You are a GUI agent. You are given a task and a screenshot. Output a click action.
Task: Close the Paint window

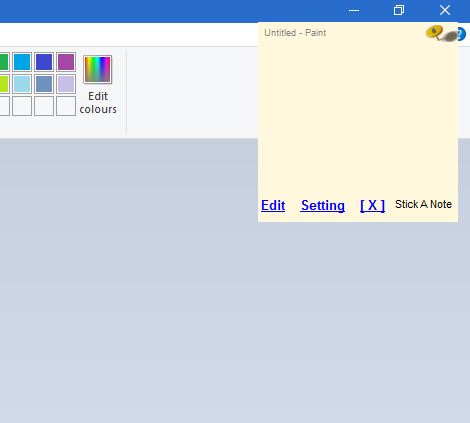(x=445, y=11)
